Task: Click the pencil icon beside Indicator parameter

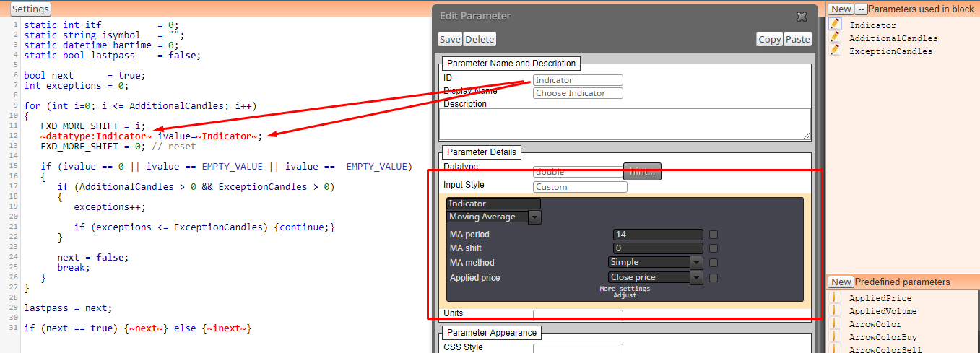Action: click(x=835, y=24)
